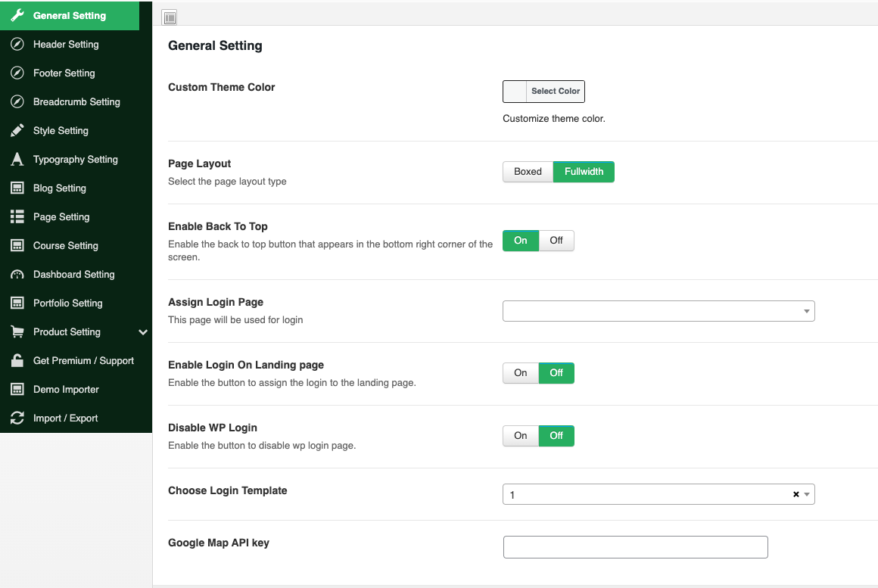Viewport: 878px width, 588px height.
Task: Click the Custom Theme Color swatch
Action: pyautogui.click(x=515, y=92)
